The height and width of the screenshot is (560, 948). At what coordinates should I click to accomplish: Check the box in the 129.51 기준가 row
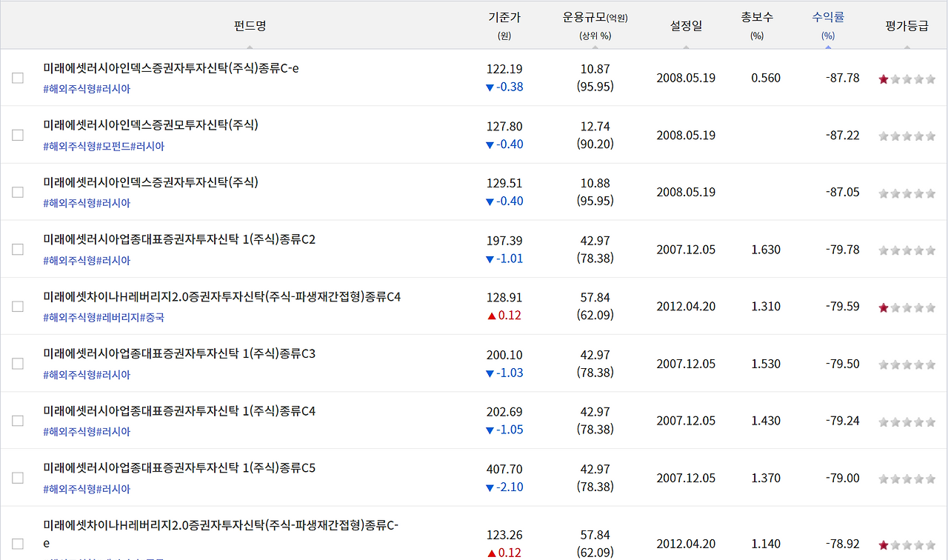tap(18, 192)
